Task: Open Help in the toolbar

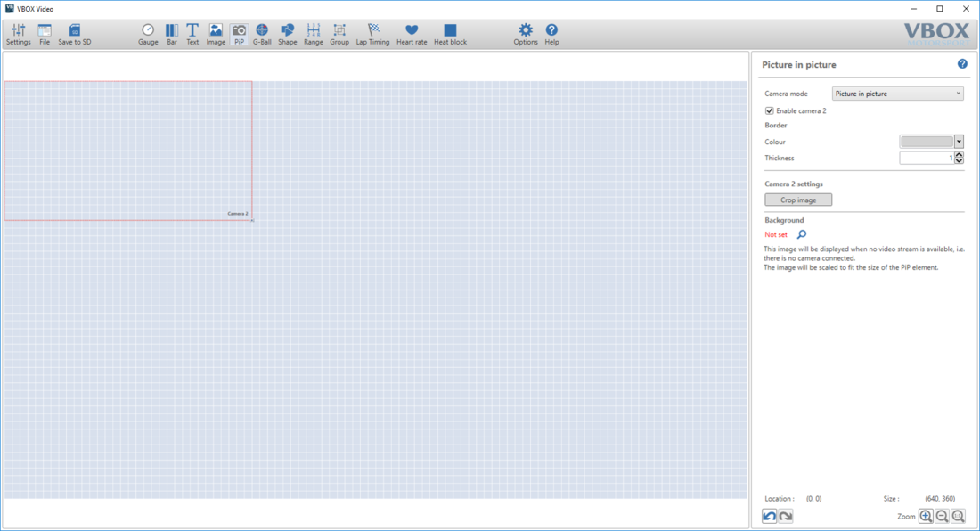Action: [x=551, y=35]
